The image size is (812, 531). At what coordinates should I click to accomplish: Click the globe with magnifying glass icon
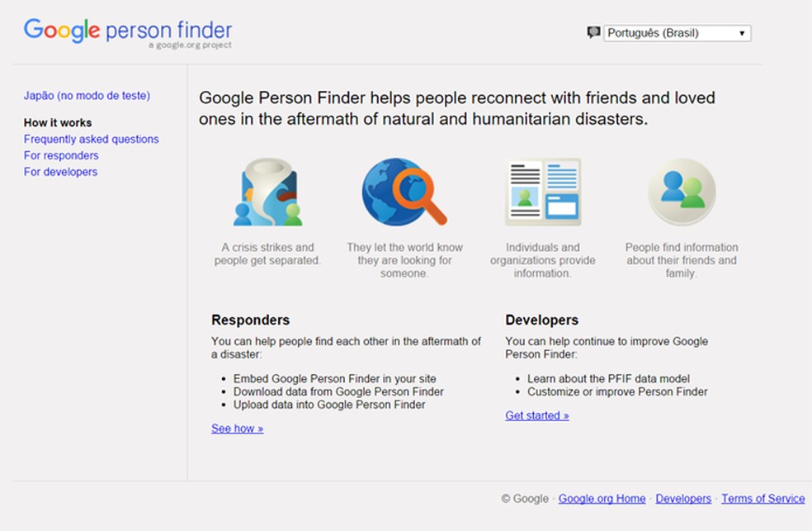404,191
